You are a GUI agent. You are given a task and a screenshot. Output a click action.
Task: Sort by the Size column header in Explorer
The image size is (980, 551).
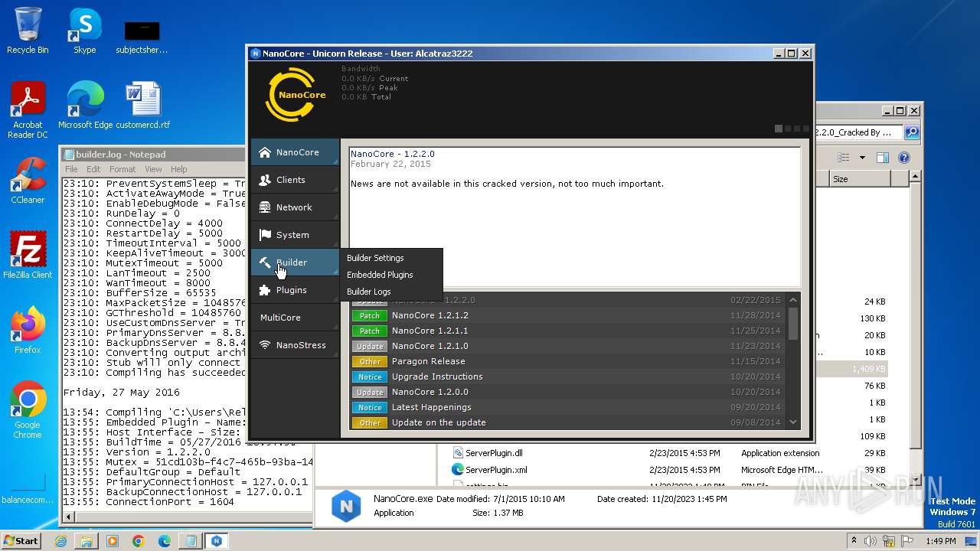coord(860,178)
